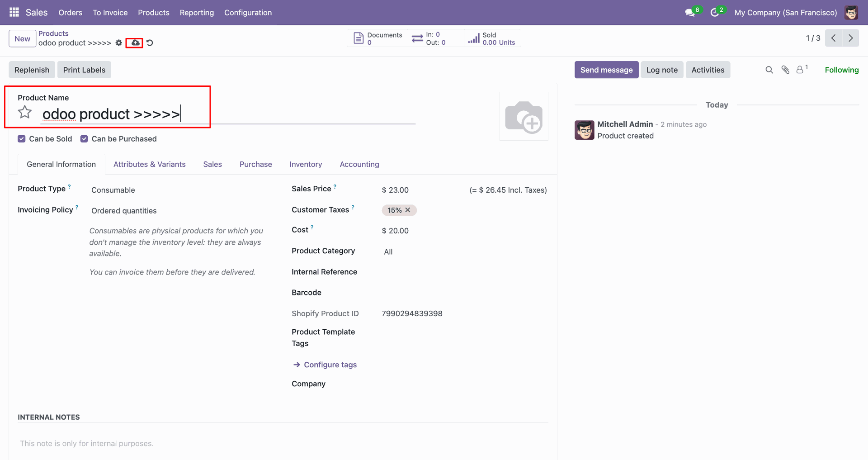Uncheck the Can be Sold checkbox
Viewport: 868px width, 460px height.
[x=21, y=139]
